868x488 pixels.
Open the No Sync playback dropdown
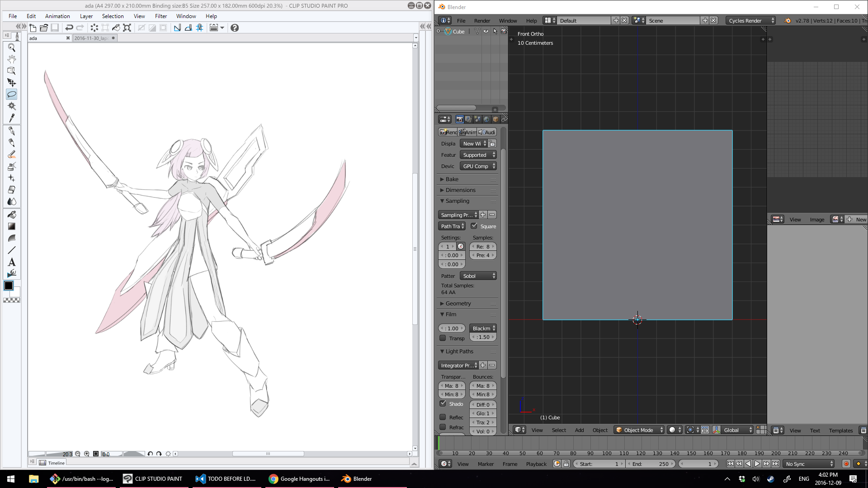[x=809, y=464]
